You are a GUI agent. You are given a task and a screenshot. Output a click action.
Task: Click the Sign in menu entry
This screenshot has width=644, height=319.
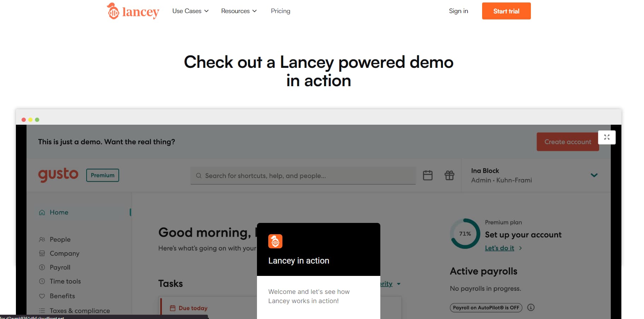tap(458, 11)
